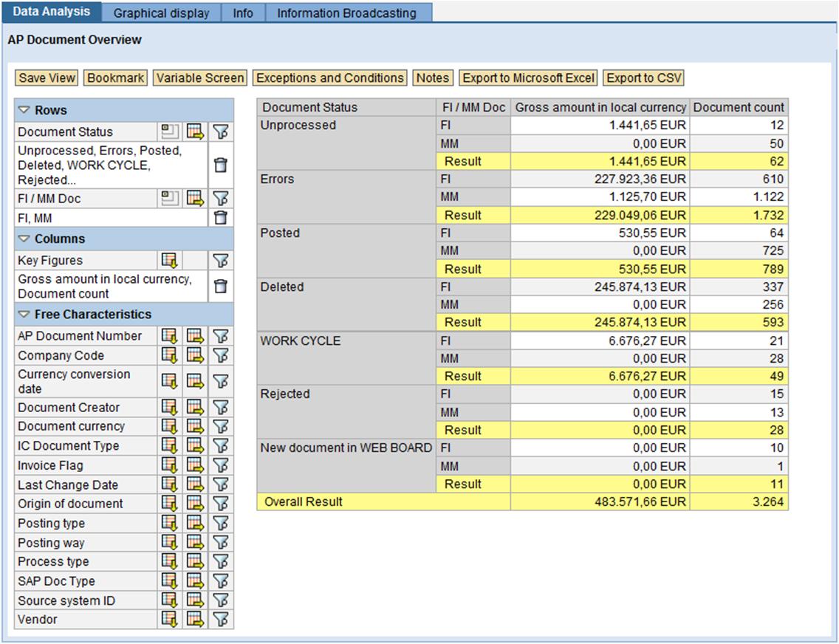Add Vendor to the columns drilldown

tap(194, 620)
